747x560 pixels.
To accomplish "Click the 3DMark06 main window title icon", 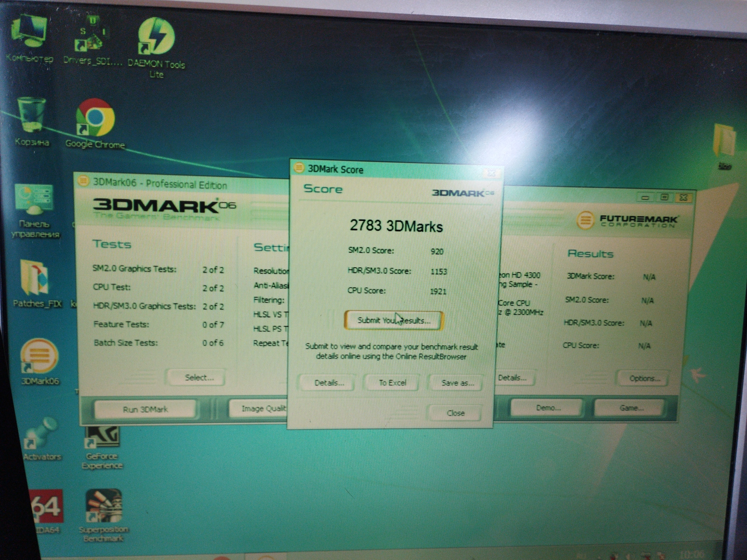I will (x=82, y=181).
